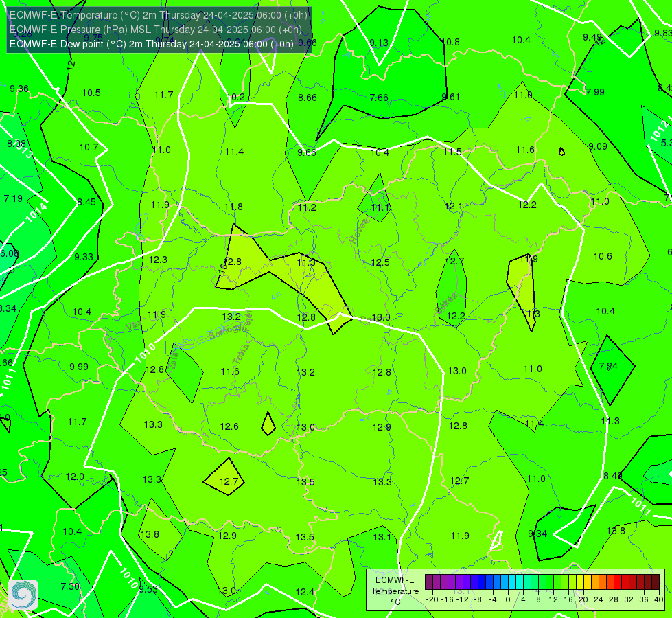The height and width of the screenshot is (618, 672).
Task: Click the -20 label on the legend scale
Action: pyautogui.click(x=432, y=599)
